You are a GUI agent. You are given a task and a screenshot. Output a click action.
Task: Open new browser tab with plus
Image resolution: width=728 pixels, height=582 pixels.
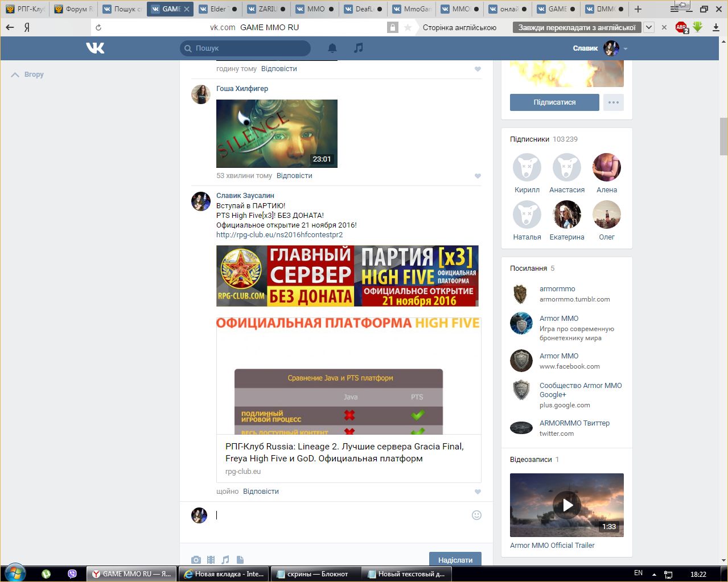pos(638,9)
